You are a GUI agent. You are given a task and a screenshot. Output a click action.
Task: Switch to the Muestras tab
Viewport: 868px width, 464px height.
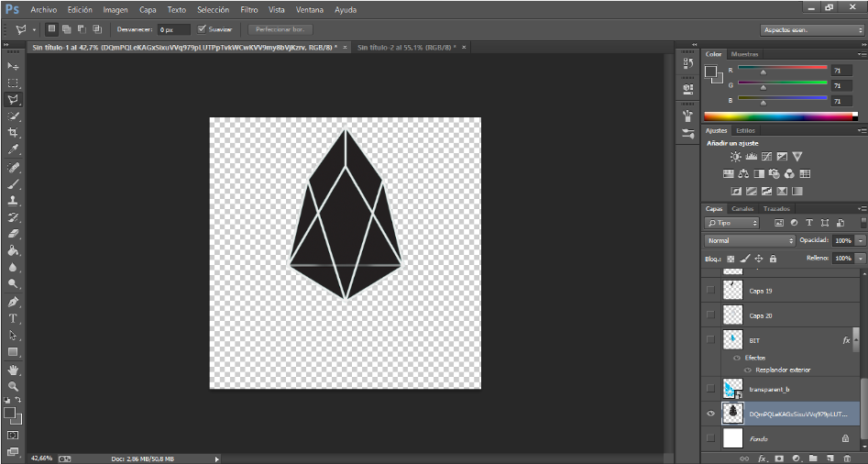[744, 54]
